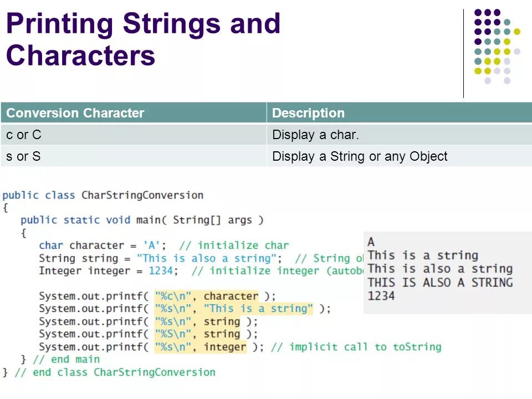
Task: Click the "// end class CharStringConversion" comment
Action: coord(115,372)
